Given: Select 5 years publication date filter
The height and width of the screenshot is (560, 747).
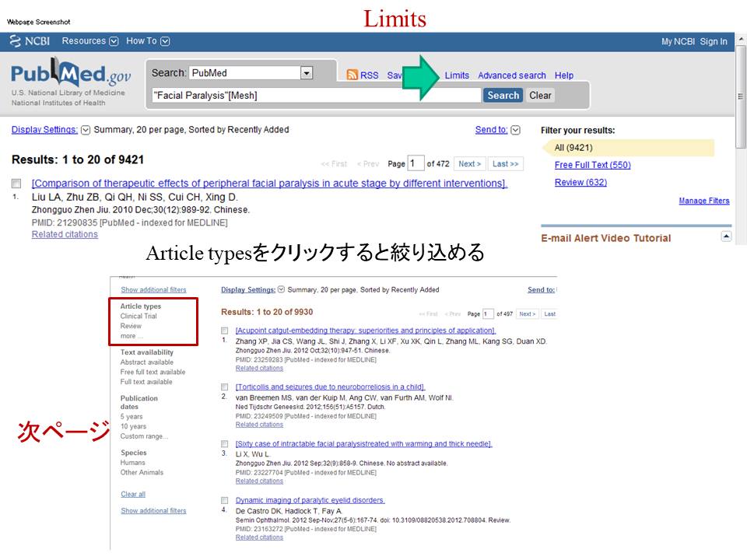Looking at the screenshot, I should click(x=132, y=417).
